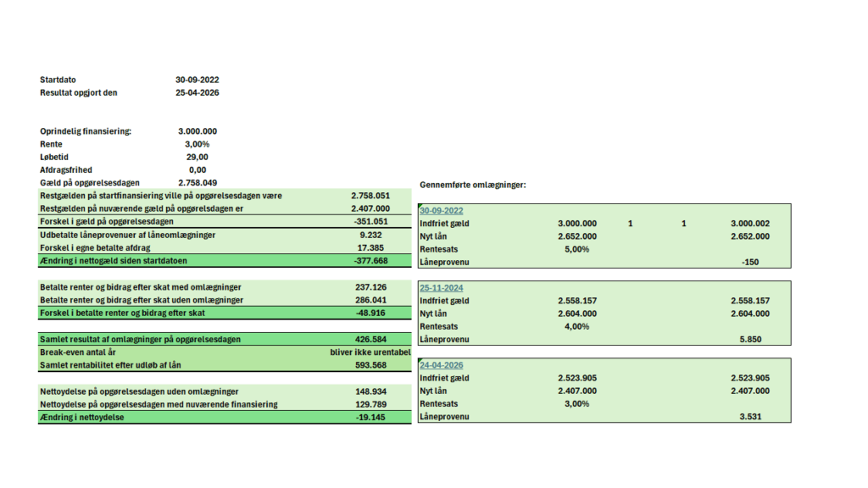The height and width of the screenshot is (488, 868).
Task: Select 'Nettoydelse på opgørelsesdagen uden omlægninger'
Action: tap(140, 391)
